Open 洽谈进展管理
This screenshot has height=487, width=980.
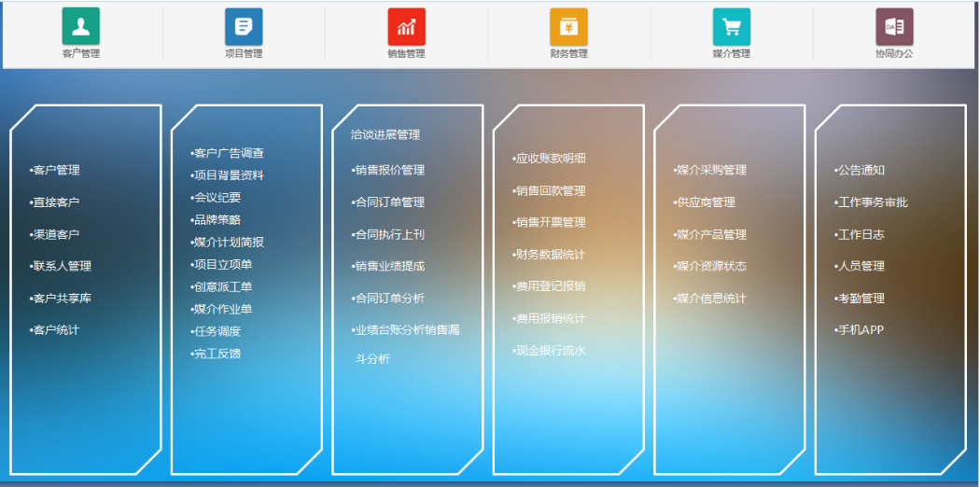tap(385, 135)
